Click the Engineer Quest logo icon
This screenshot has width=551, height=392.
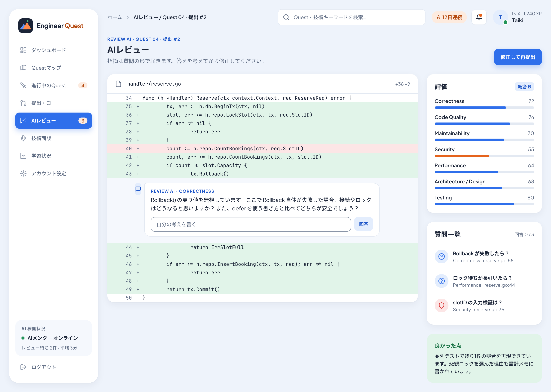tap(26, 26)
